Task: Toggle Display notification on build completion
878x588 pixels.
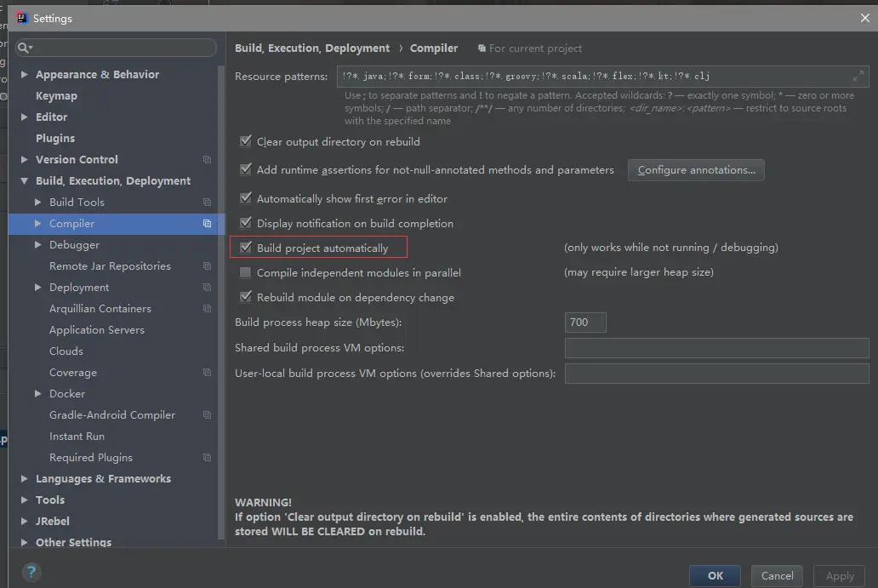Action: [x=245, y=223]
